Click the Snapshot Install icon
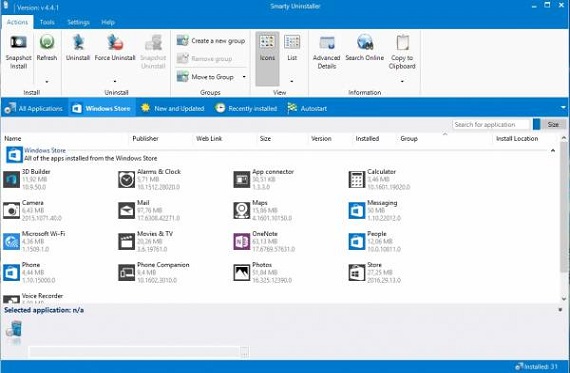 click(x=18, y=43)
